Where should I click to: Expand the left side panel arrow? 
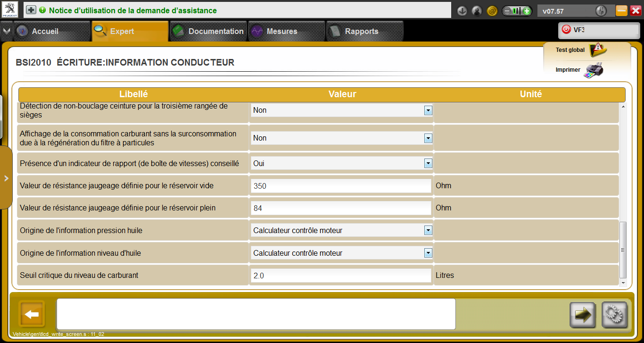(6, 178)
